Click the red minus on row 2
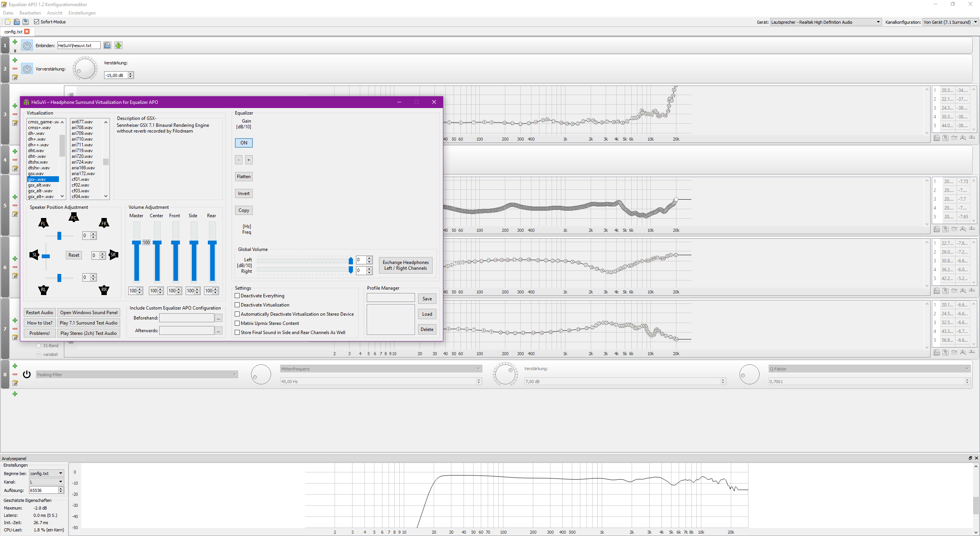 (15, 69)
